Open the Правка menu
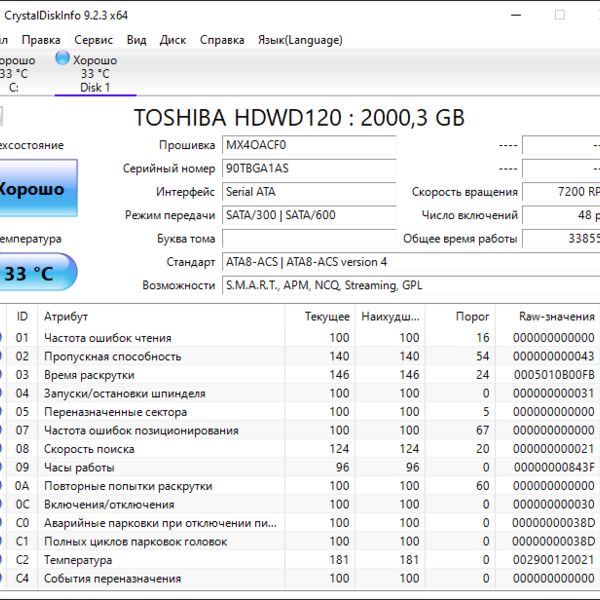Viewport: 600px width, 600px height. point(41,40)
